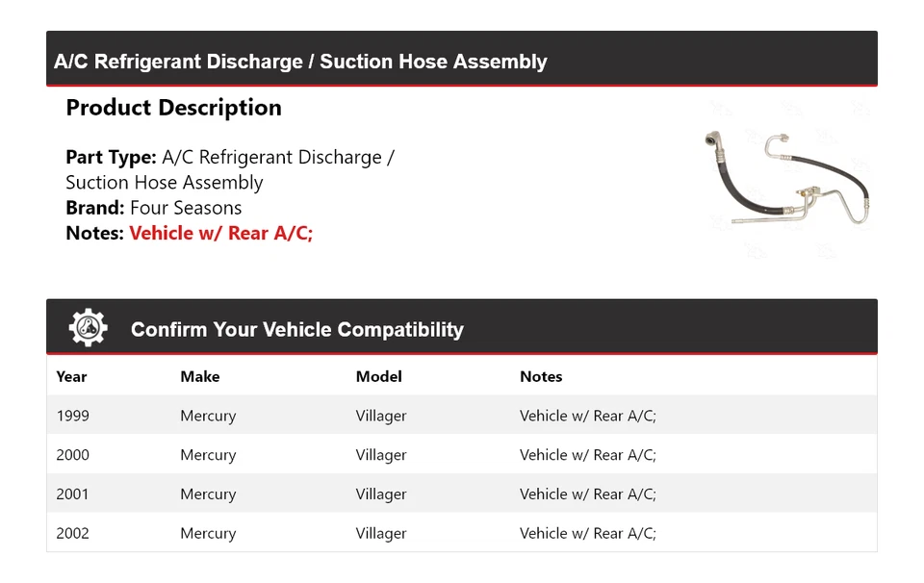
Task: Click the 'Brand:' label for Four Seasons
Action: [94, 208]
